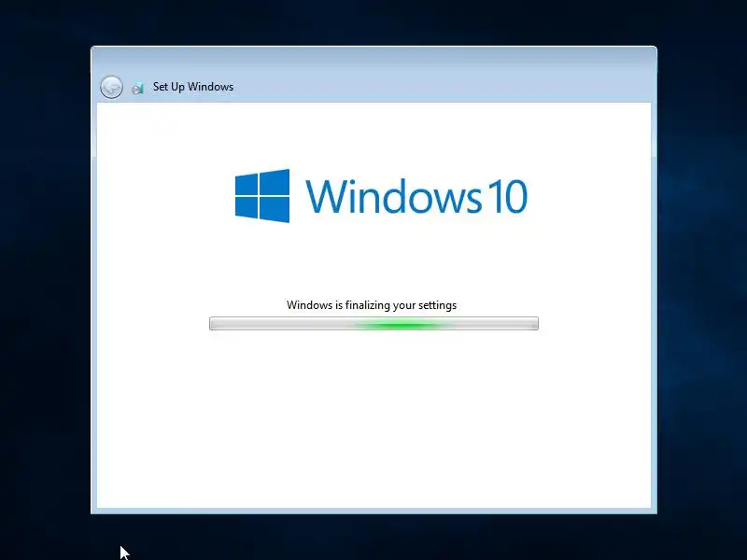
Task: Click the Set Up Windows installer icon
Action: coord(138,88)
